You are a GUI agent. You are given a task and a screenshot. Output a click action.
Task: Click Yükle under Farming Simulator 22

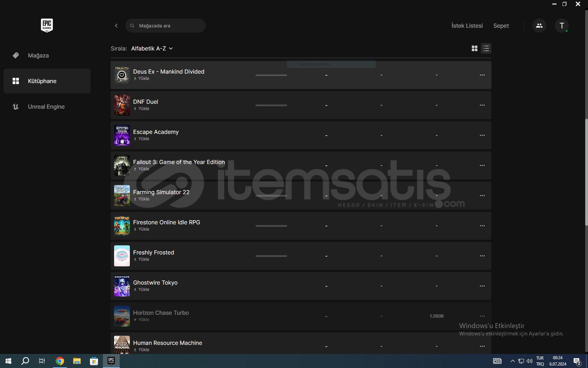(141, 199)
